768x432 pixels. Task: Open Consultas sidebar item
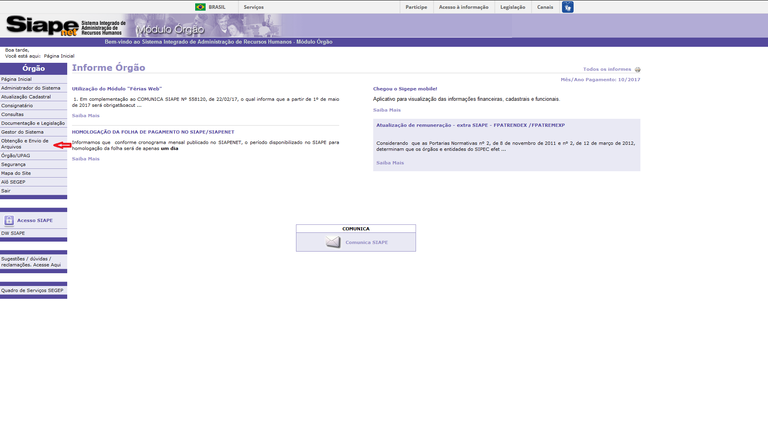point(33,115)
